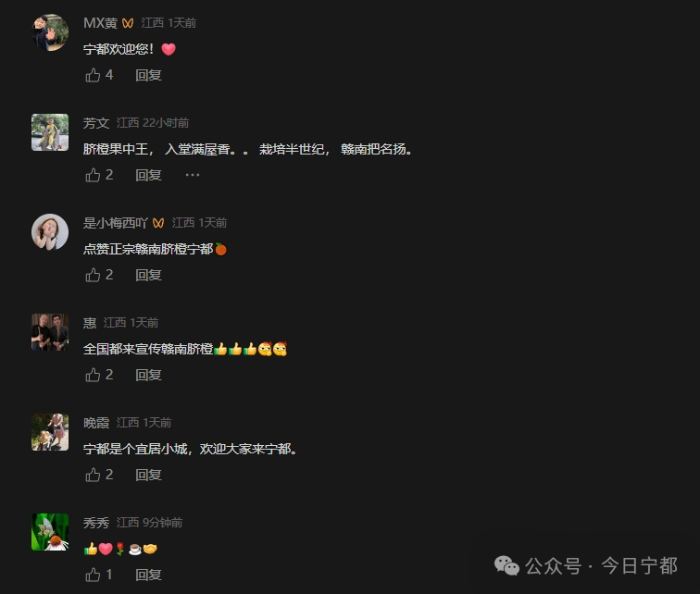Reply to 晚霞's comment
The width and height of the screenshot is (700, 594).
pyautogui.click(x=148, y=475)
